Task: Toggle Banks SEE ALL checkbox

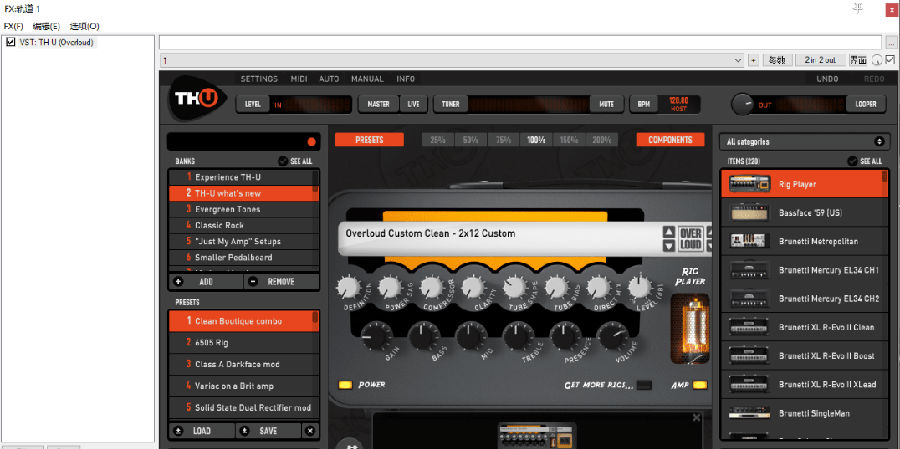Action: [x=283, y=161]
